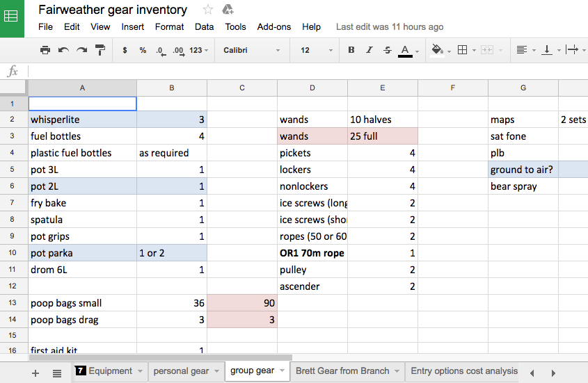Open the text color picker
Image resolution: width=588 pixels, height=383 pixels.
(405, 51)
